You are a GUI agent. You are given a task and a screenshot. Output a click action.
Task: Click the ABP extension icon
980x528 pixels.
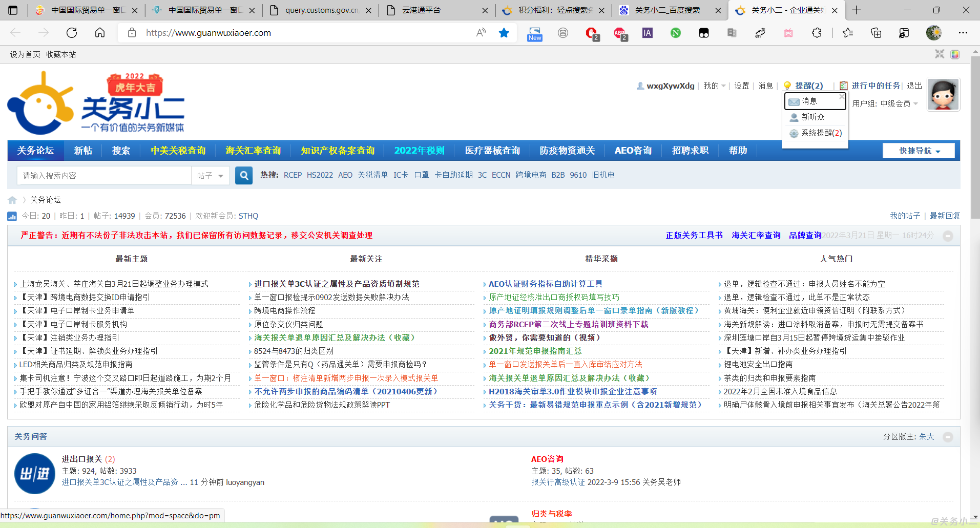[x=620, y=33]
